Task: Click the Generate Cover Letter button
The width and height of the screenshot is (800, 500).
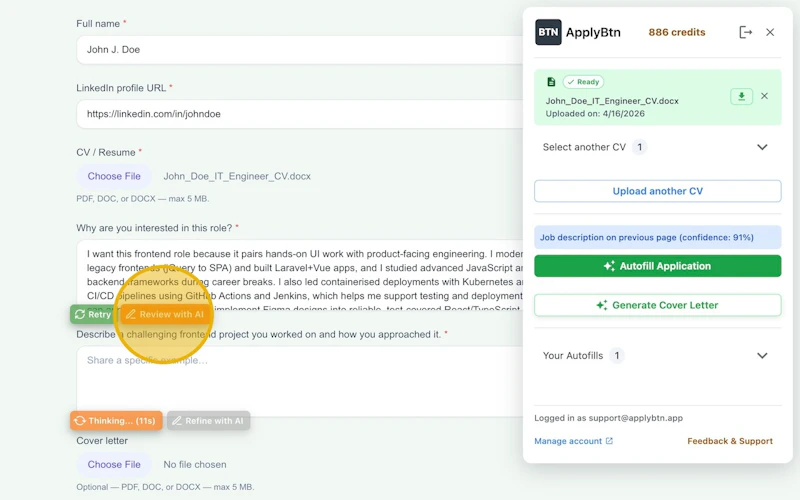Action: (x=658, y=305)
